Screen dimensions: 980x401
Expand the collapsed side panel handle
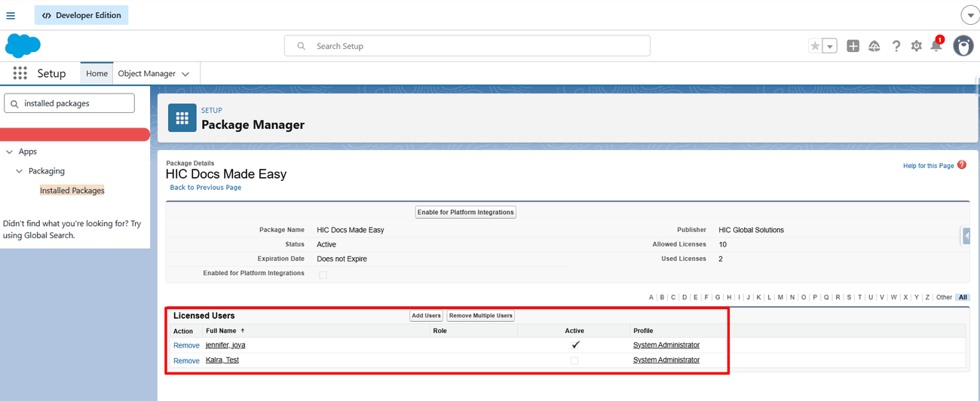966,236
